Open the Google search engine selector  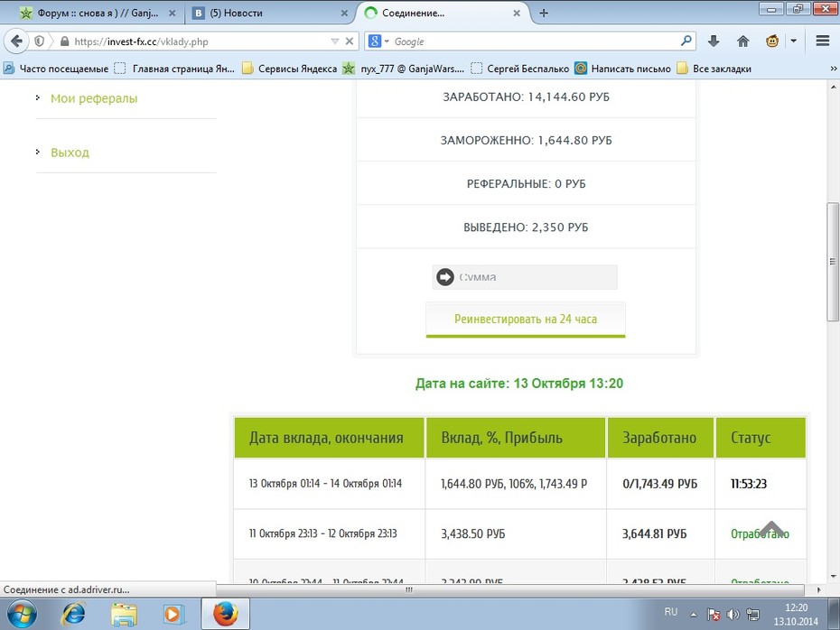[378, 42]
